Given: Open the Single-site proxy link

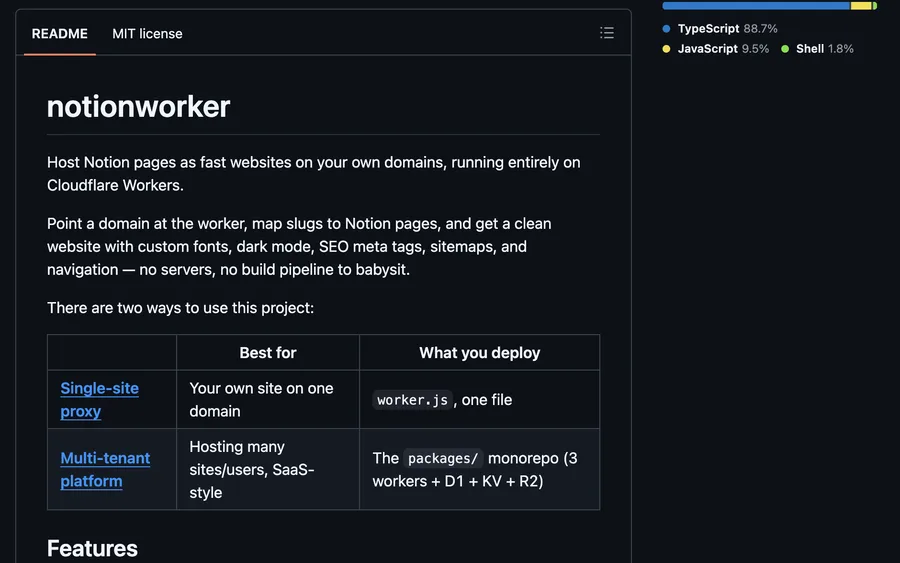Looking at the screenshot, I should pos(99,399).
